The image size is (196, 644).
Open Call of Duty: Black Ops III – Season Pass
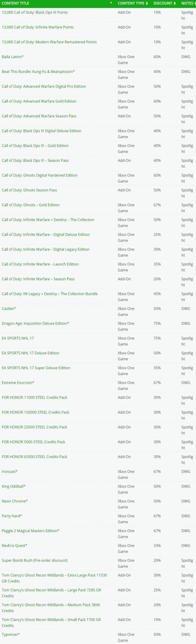point(35,160)
